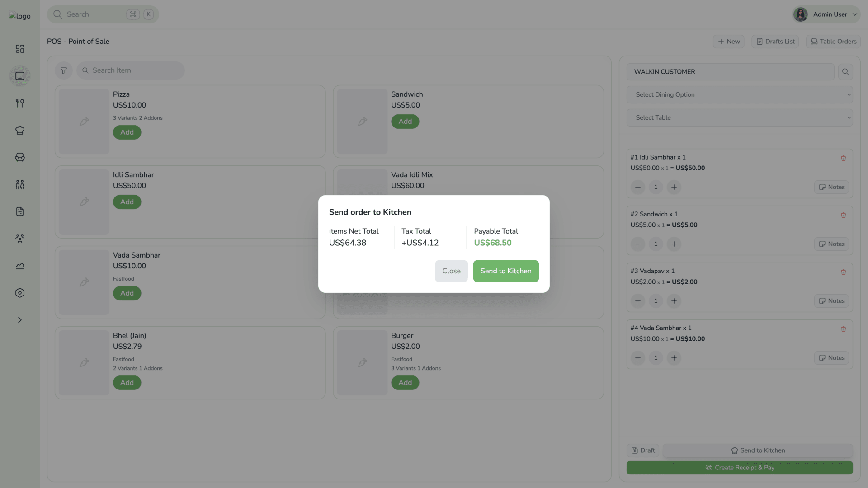The width and height of the screenshot is (868, 488).
Task: Click the filter icon beside item search
Action: (x=63, y=70)
